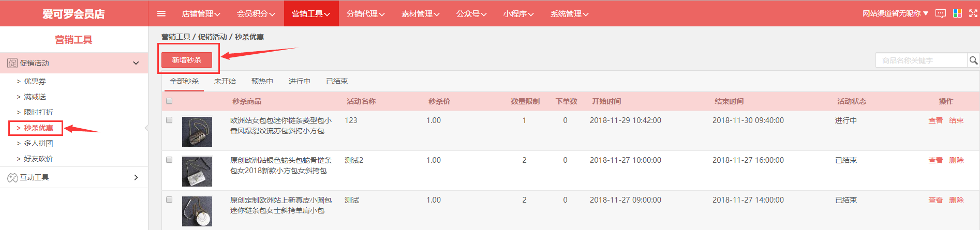Open first product handbag thumbnail
The height and width of the screenshot is (230, 980).
(197, 132)
